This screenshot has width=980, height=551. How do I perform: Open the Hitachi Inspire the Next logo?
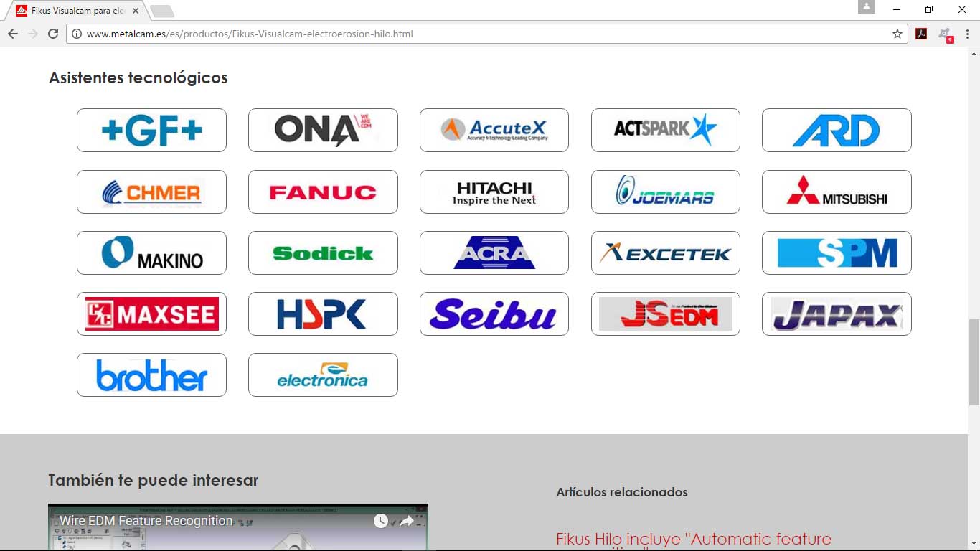(494, 192)
